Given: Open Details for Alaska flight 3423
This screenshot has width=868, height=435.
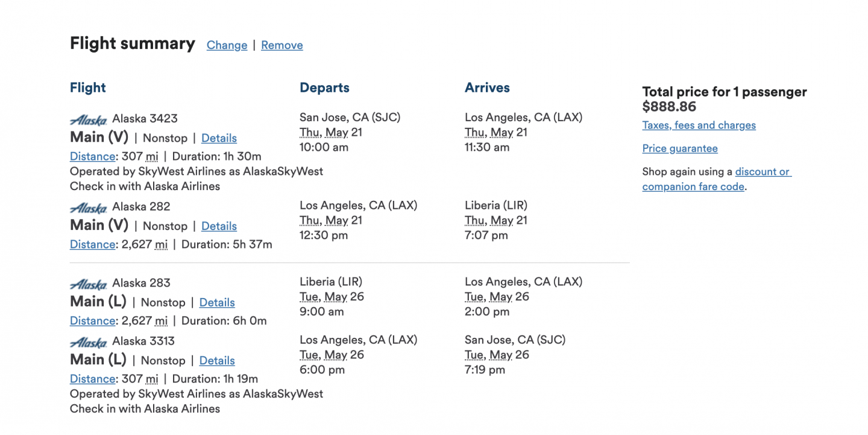Looking at the screenshot, I should point(219,138).
